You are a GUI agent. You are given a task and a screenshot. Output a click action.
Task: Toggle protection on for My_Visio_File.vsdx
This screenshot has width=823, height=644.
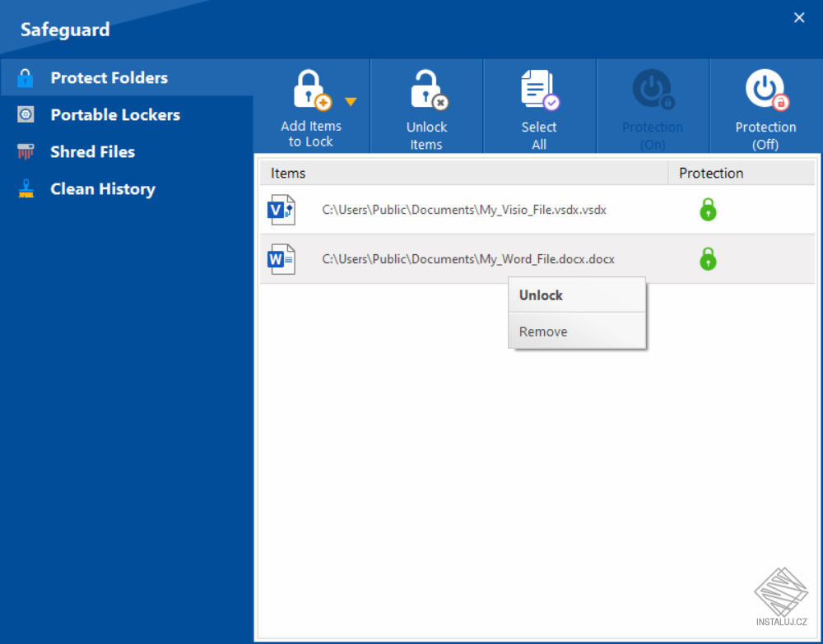tap(709, 209)
